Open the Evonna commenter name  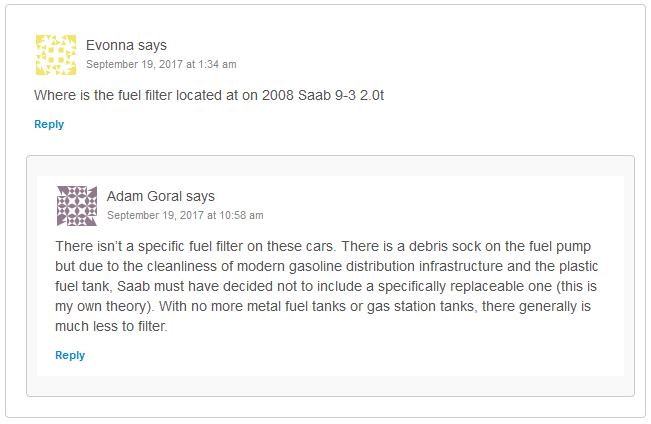click(110, 45)
